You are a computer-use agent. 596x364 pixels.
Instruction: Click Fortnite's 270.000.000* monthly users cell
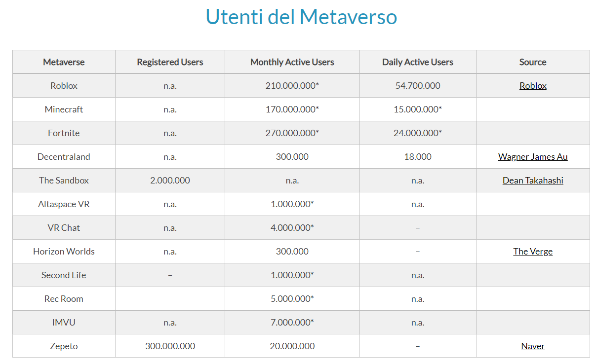[x=292, y=133]
